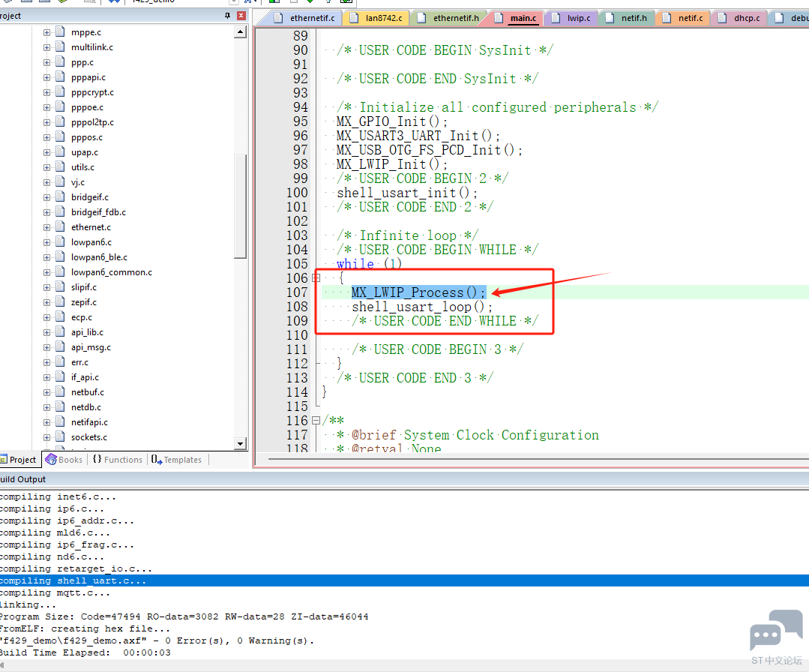This screenshot has width=809, height=672.
Task: Switch to the Templates panel tab
Action: pyautogui.click(x=176, y=459)
